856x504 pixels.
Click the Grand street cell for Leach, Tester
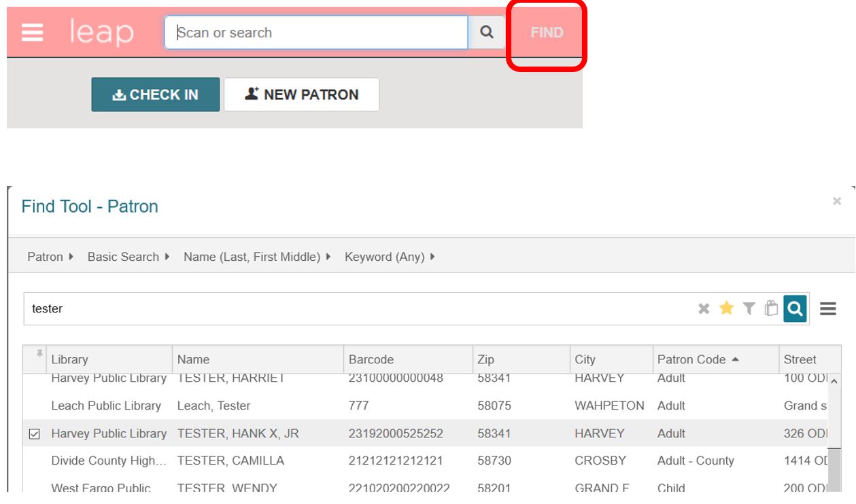pyautogui.click(x=805, y=406)
